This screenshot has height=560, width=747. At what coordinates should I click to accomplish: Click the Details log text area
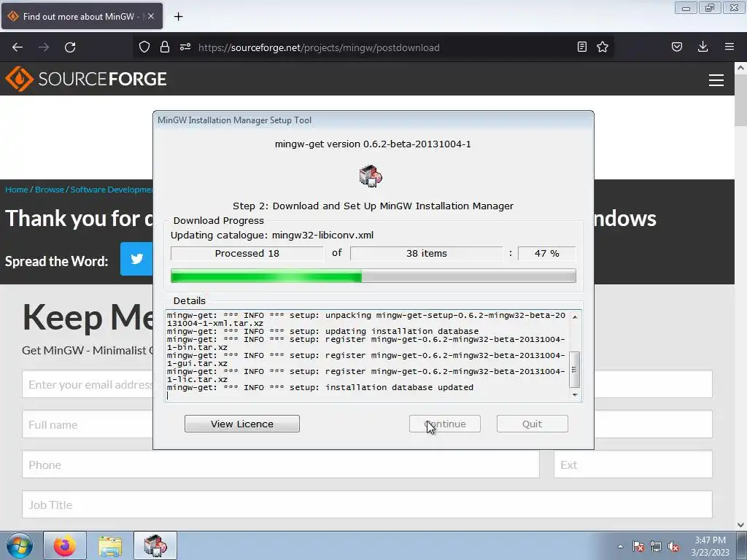point(367,355)
